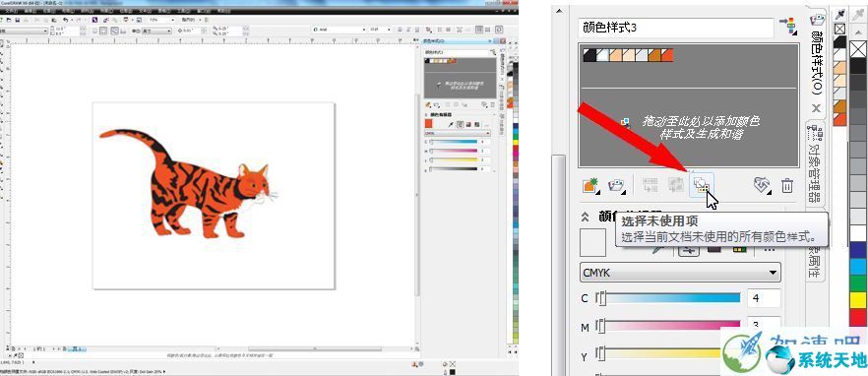Screen dimensions: 868x376
Task: Click the Select Unused Items (选择未使用项) icon
Action: coord(702,185)
